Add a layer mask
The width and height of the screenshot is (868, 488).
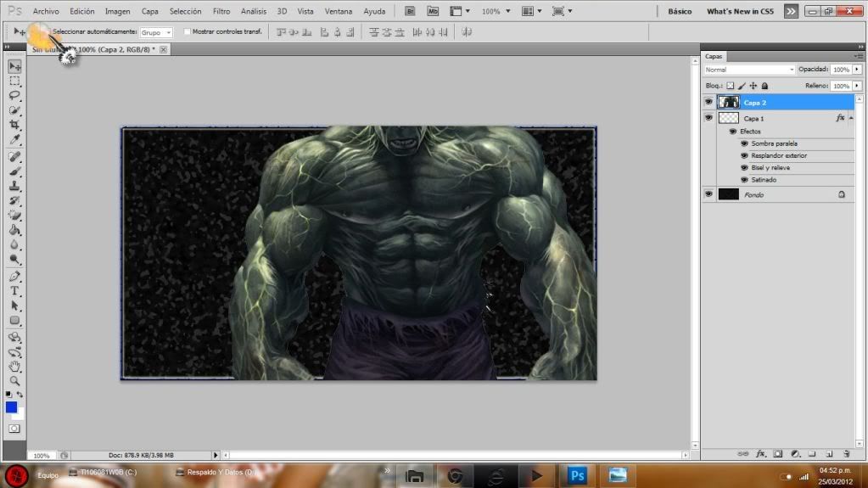(778, 454)
